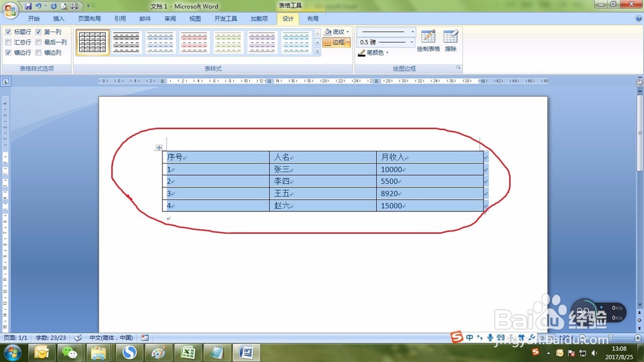Open the 布局 table tools tab
The width and height of the screenshot is (644, 362).
point(313,19)
